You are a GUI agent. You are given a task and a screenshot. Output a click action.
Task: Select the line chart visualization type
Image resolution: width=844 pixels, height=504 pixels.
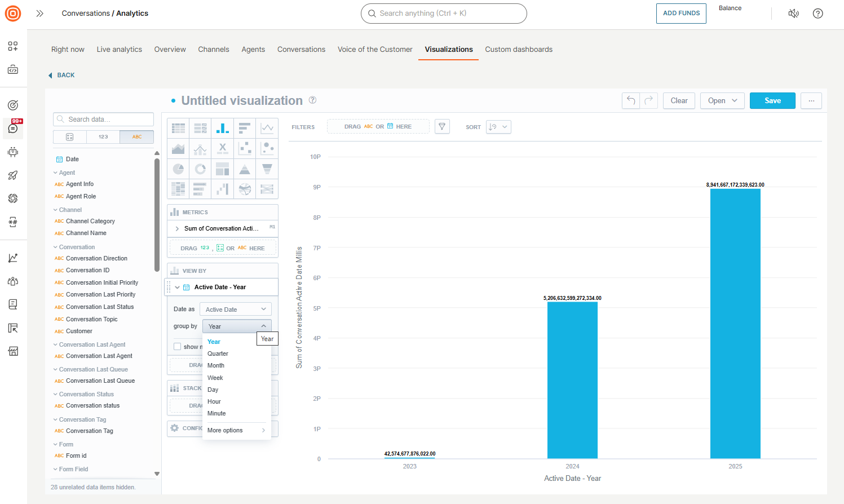click(x=267, y=128)
